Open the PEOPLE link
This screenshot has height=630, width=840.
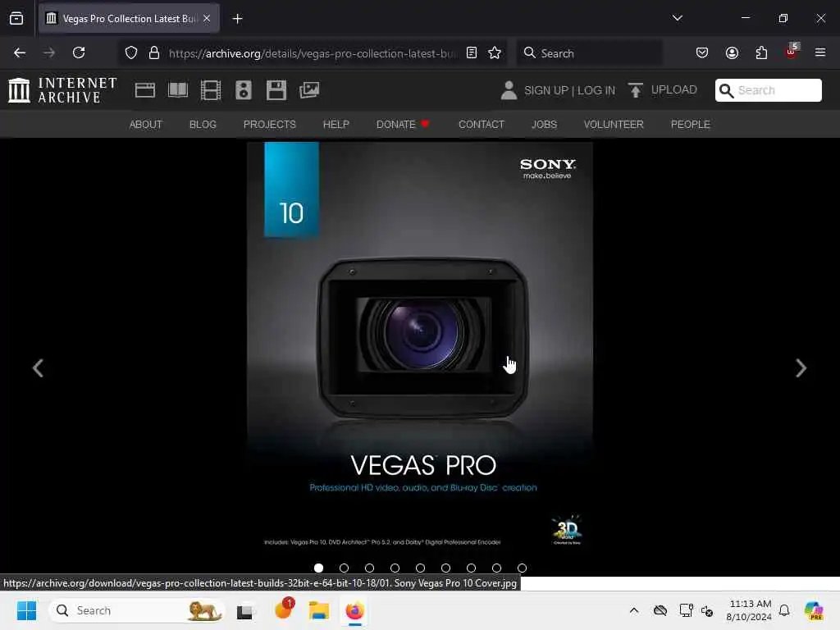691,125
